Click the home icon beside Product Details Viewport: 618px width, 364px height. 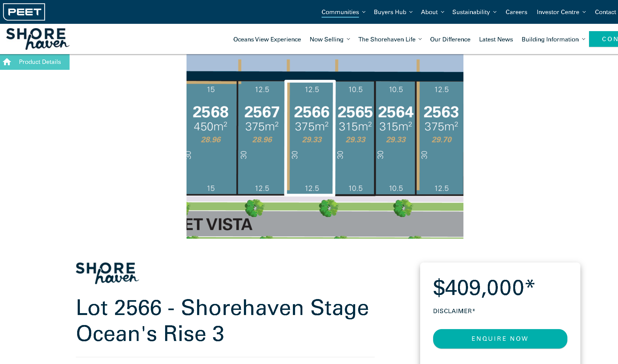point(7,62)
